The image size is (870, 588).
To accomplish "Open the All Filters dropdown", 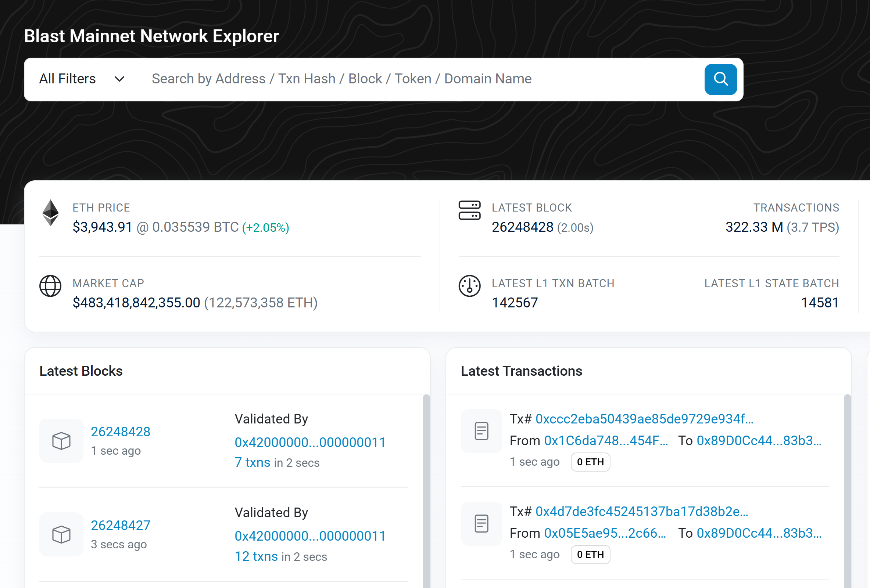I will pyautogui.click(x=67, y=79).
